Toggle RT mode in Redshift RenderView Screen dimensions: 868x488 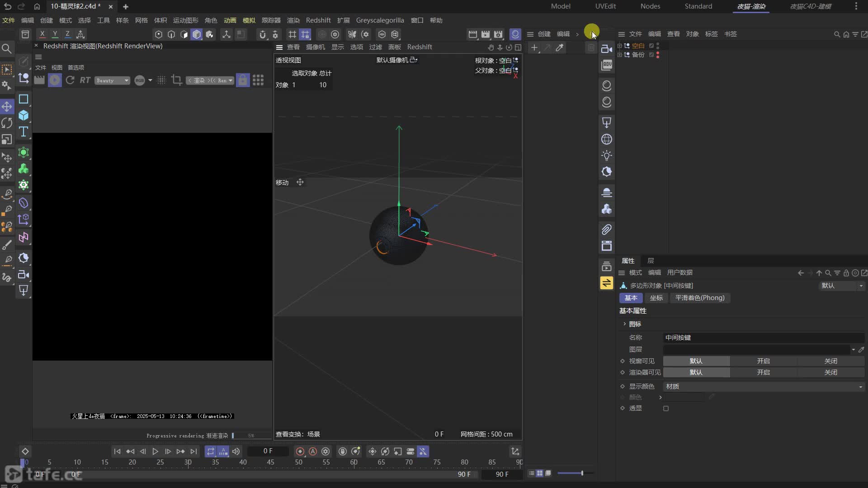click(x=85, y=80)
